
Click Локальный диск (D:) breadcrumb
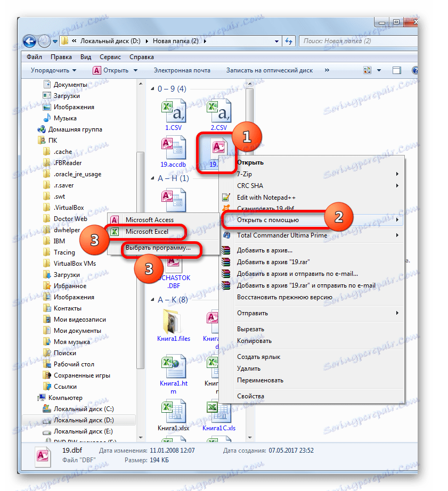coord(111,41)
